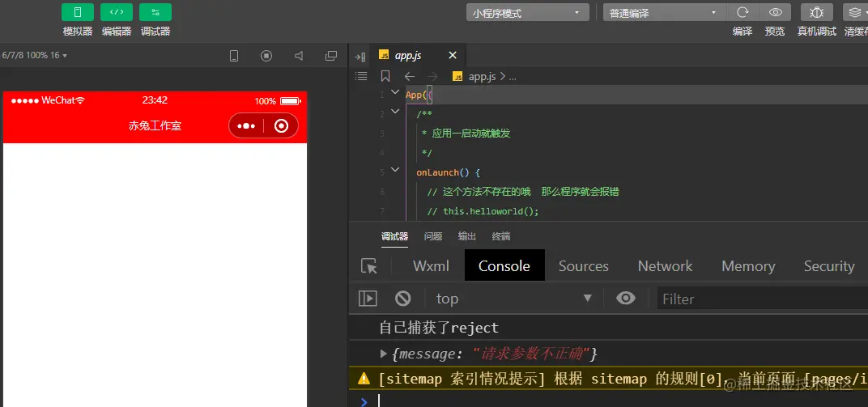Click the 自己捕获了reject console line

pyautogui.click(x=439, y=328)
